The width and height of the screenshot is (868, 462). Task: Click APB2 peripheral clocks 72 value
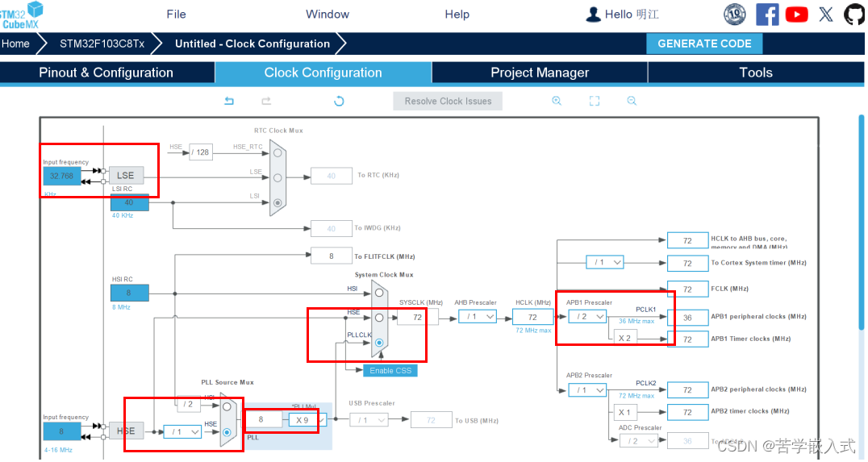(x=687, y=390)
